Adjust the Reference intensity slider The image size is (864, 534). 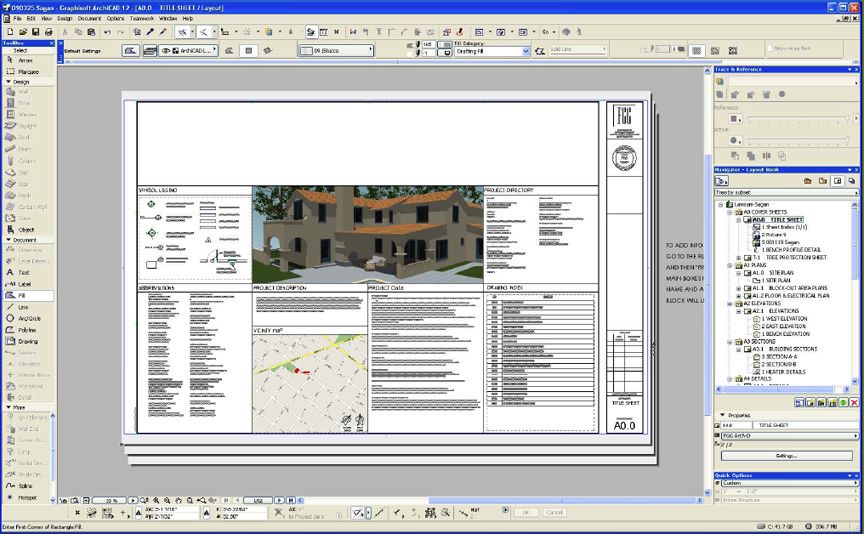tap(798, 118)
